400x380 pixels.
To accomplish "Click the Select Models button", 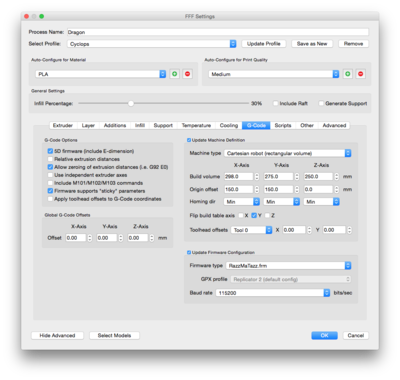I will point(114,335).
